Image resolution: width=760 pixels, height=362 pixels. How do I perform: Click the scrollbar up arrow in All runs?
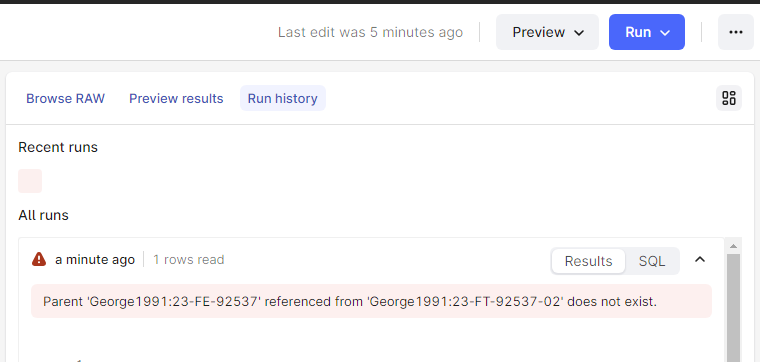(733, 246)
